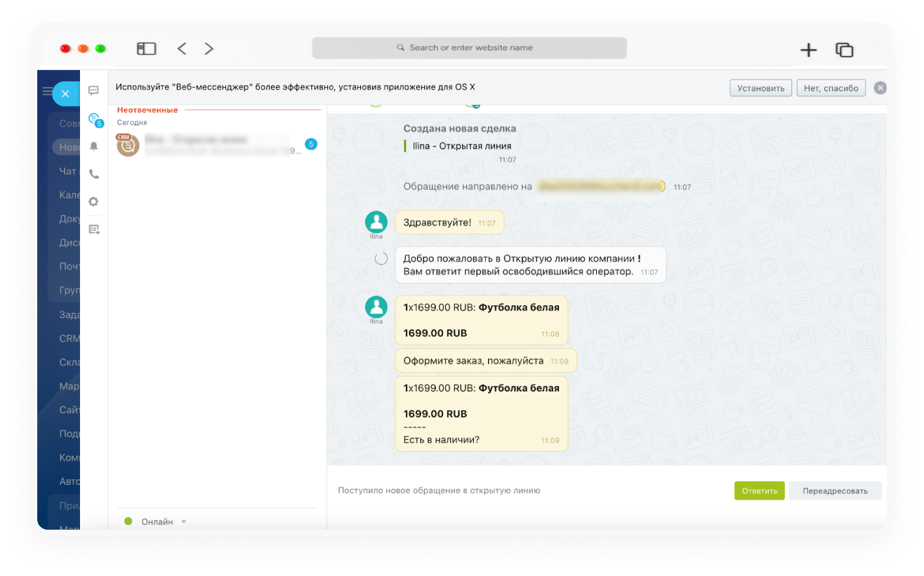Image resolution: width=924 pixels, height=576 pixels.
Task: Click the unread counter 5 on the conversation row
Action: point(311,145)
